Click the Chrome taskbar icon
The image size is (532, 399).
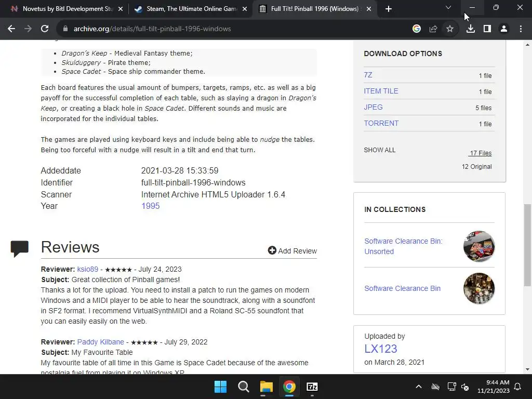tap(289, 387)
